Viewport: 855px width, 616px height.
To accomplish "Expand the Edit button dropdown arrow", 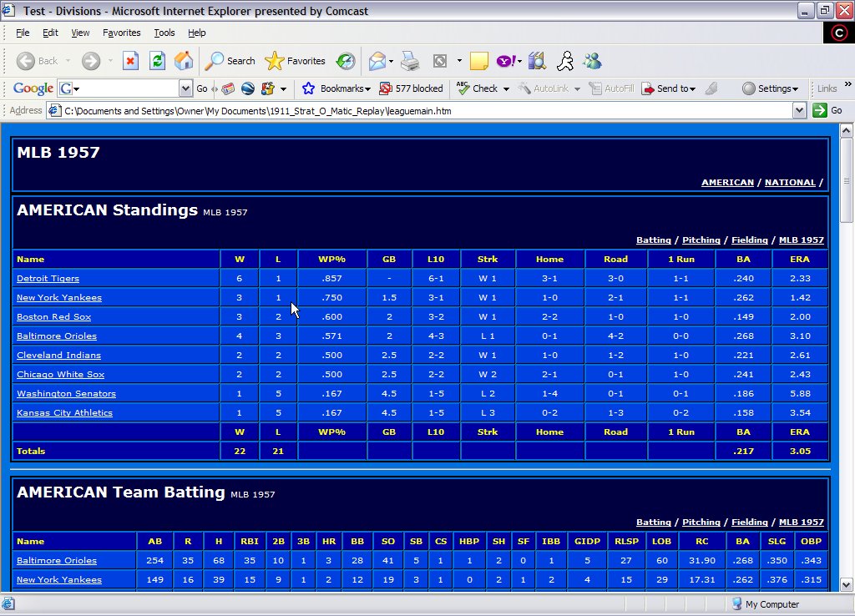I will (x=459, y=61).
